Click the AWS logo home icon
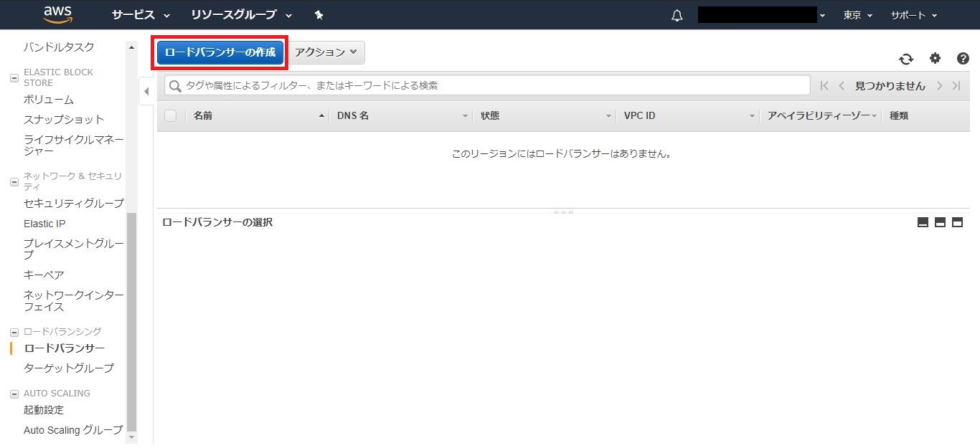The image size is (980, 448). (x=57, y=14)
